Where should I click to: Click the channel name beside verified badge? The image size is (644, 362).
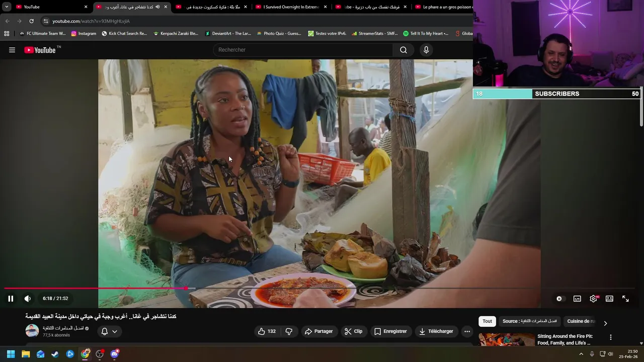pos(63,328)
